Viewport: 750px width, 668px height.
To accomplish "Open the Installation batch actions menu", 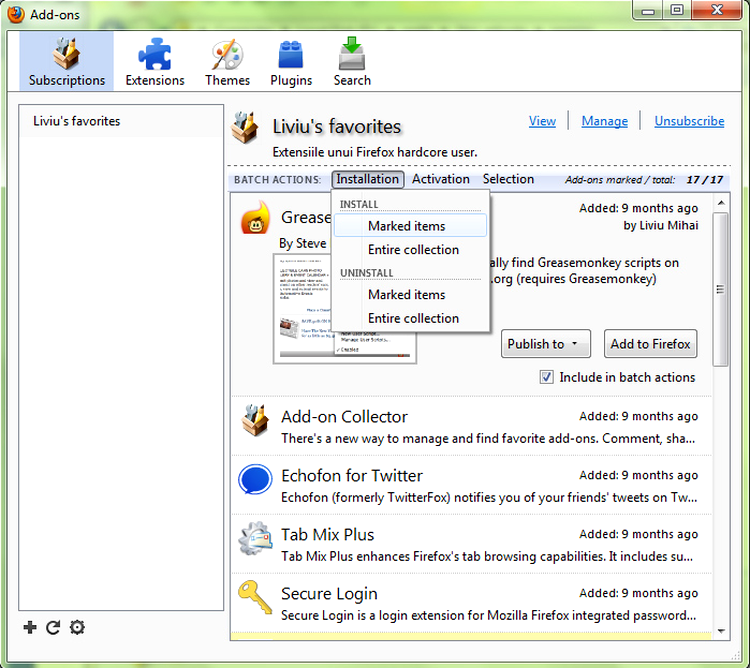I will (x=367, y=179).
